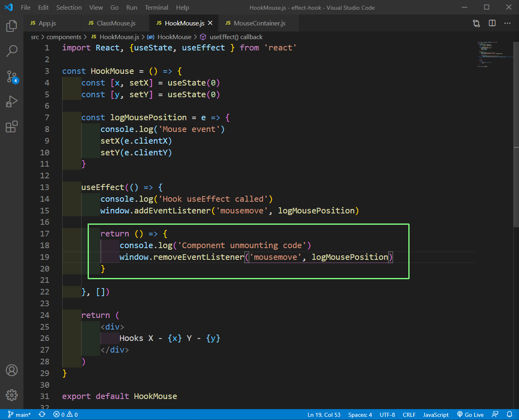Open the Explorer view in activity bar
The width and height of the screenshot is (519, 420).
coord(12,26)
